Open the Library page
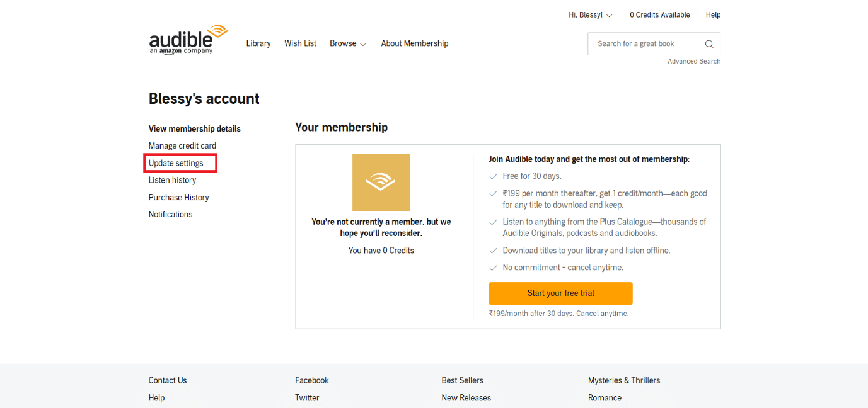This screenshot has height=408, width=868. 258,43
